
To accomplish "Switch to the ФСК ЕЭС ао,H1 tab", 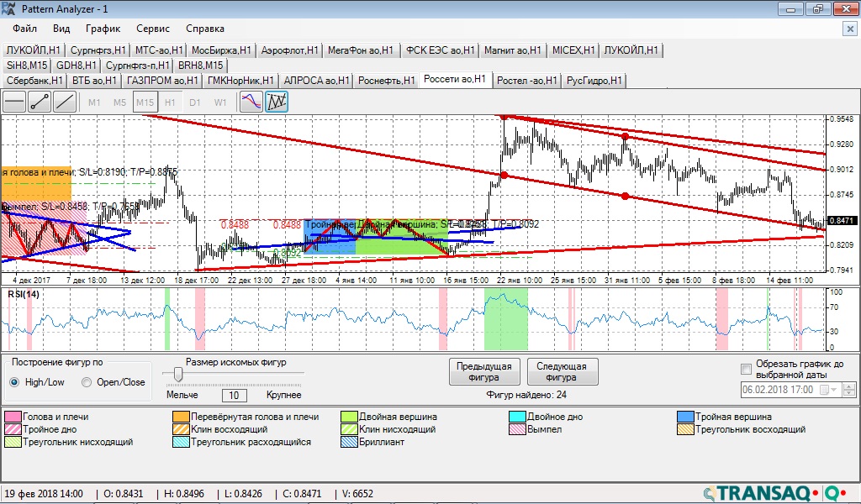I will coord(440,50).
